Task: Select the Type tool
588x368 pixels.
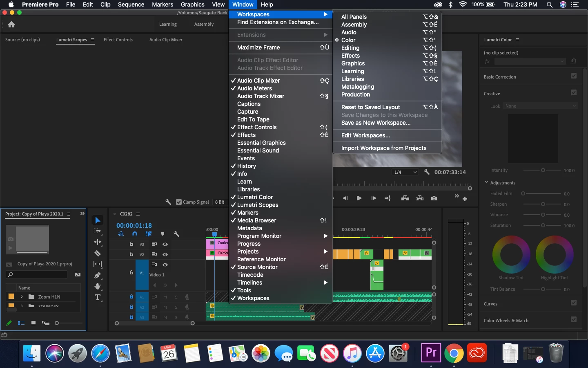Action: point(98,297)
